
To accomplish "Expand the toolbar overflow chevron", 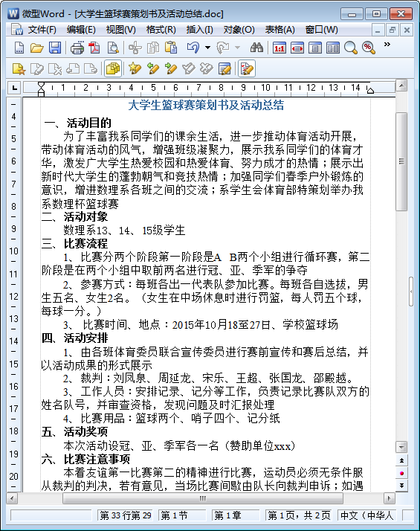I will click(x=387, y=44).
